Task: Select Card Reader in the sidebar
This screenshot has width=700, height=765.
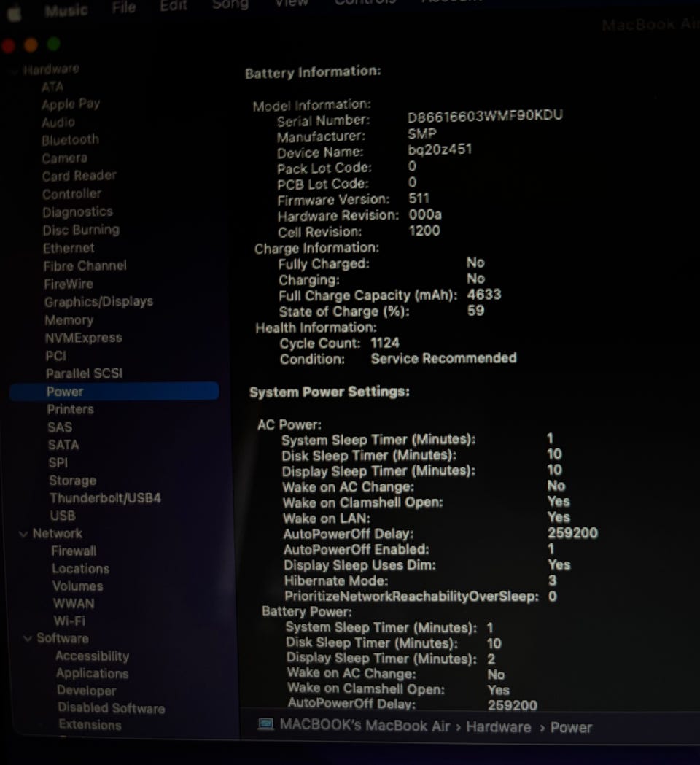Action: click(x=79, y=176)
